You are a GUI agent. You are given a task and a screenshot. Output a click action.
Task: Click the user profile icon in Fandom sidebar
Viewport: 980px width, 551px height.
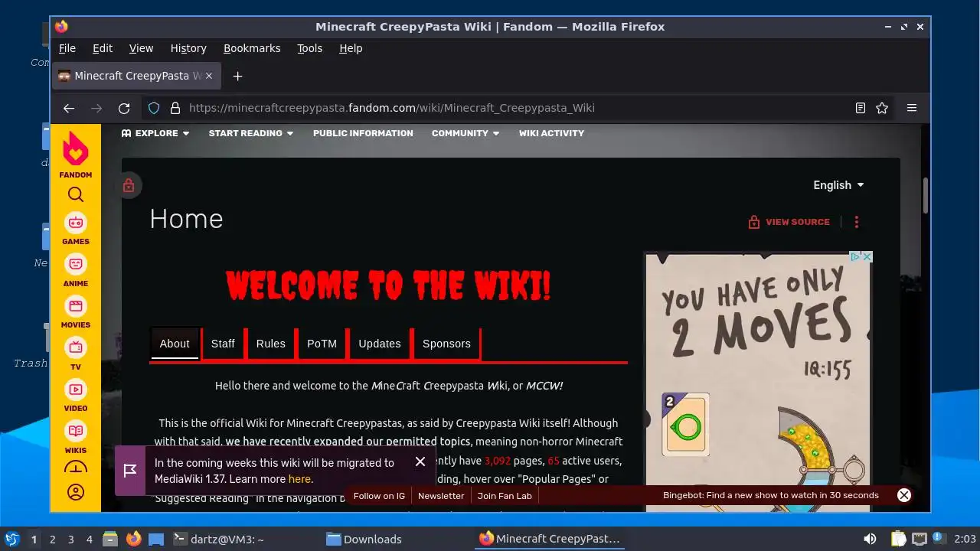click(x=76, y=492)
